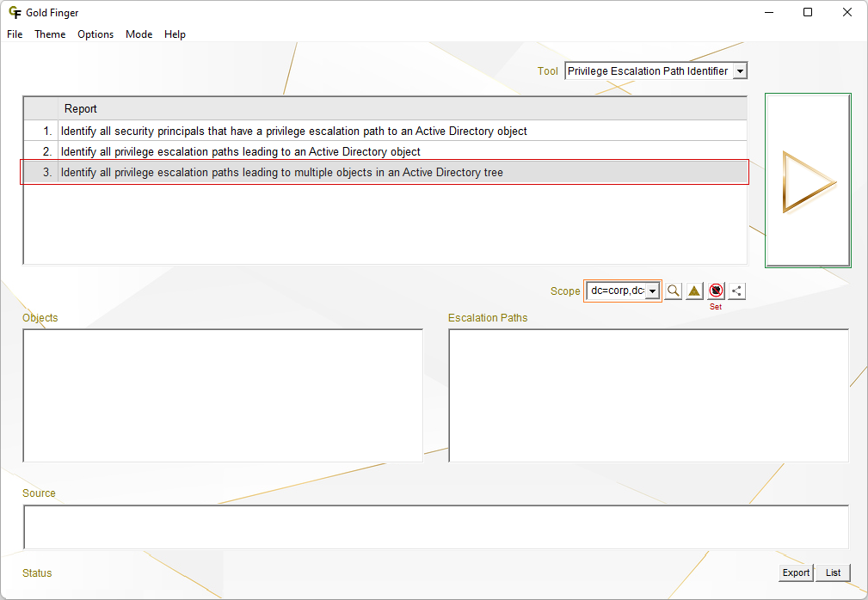Open the Tool dropdown arrow
The height and width of the screenshot is (600, 868).
pos(740,70)
